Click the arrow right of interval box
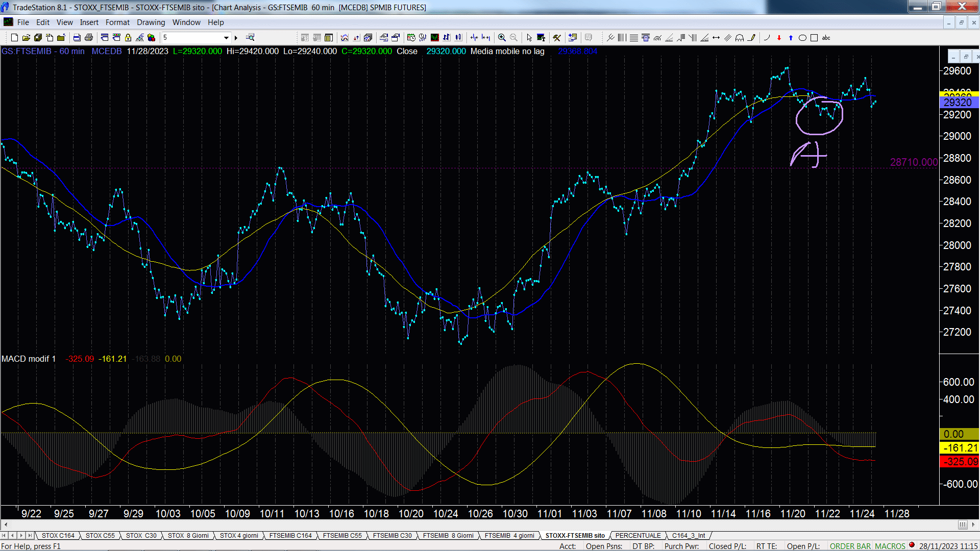This screenshot has width=980, height=551. (x=236, y=38)
